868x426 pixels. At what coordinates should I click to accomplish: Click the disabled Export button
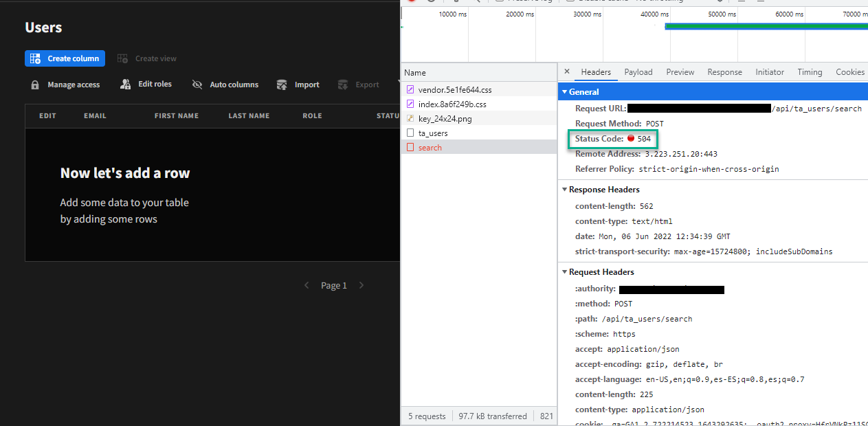coord(358,85)
